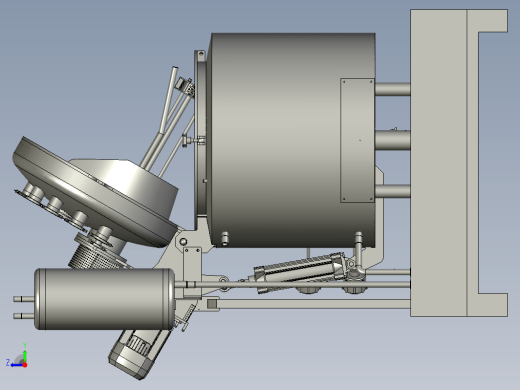Select the rectangular access panel on the drum
Viewport: 520px width, 390px height.
(x=357, y=140)
